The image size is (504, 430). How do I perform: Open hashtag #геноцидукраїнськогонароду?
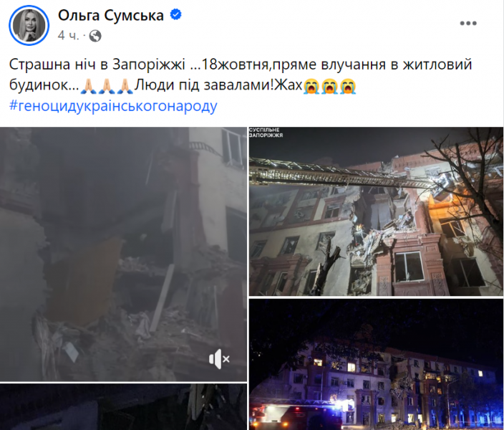(113, 105)
